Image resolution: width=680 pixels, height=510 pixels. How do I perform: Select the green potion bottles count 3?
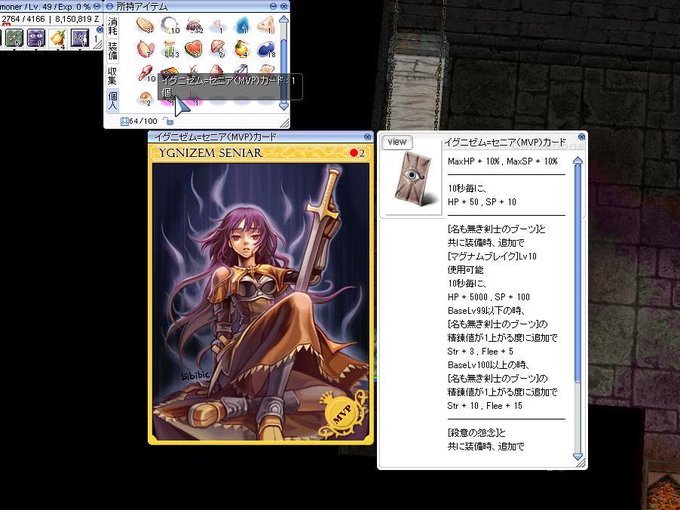coord(170,49)
